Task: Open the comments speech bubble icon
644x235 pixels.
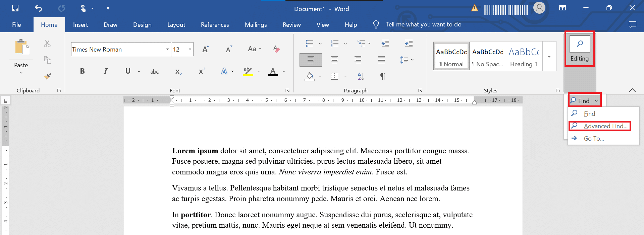Action: (x=633, y=25)
